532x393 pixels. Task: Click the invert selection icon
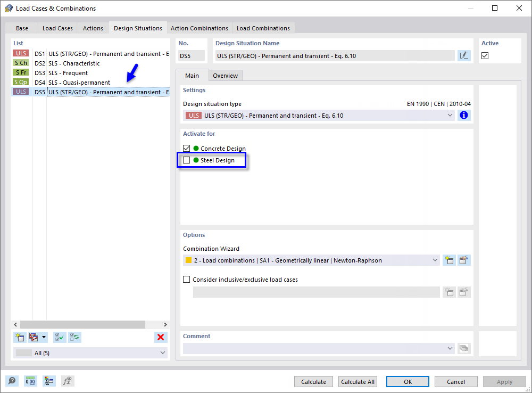(74, 337)
